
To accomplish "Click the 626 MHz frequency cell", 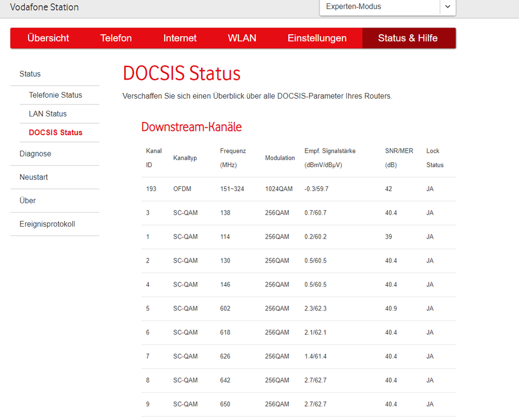I will [225, 357].
